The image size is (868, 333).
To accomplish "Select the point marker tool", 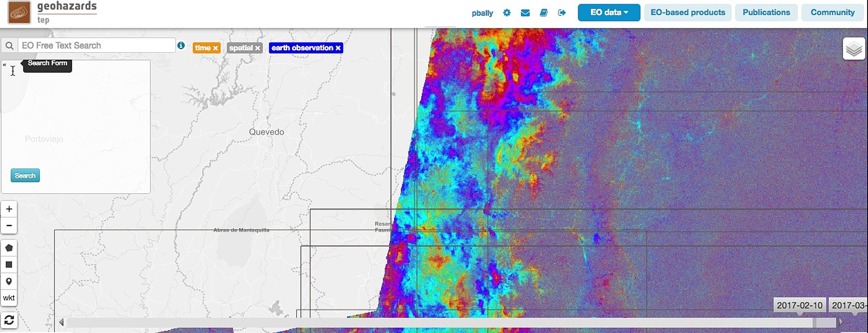I will (x=9, y=281).
